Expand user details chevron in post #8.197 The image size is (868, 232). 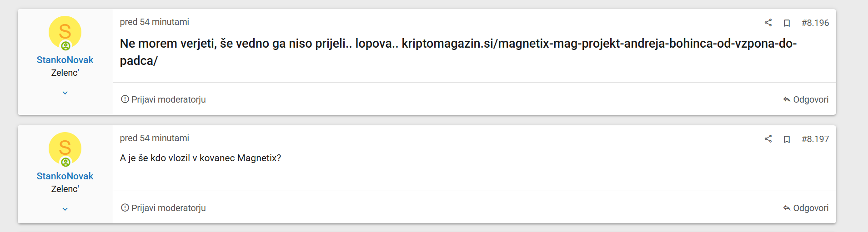coord(65,209)
